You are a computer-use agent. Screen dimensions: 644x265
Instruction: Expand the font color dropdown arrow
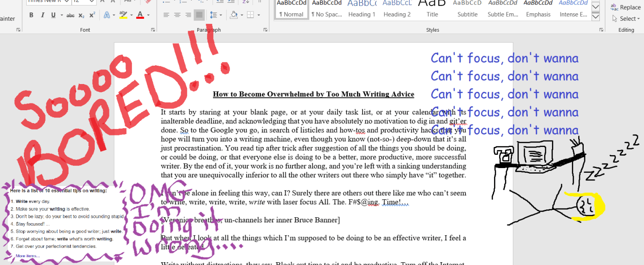click(148, 15)
